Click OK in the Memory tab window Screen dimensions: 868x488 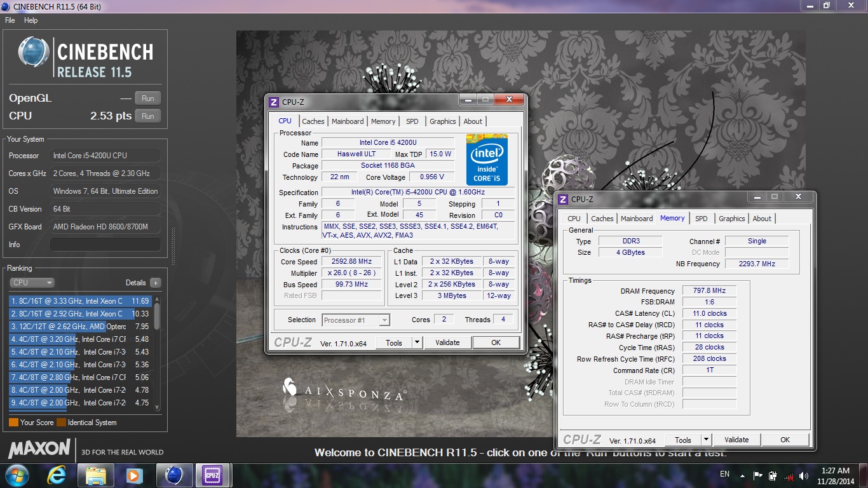(x=785, y=440)
